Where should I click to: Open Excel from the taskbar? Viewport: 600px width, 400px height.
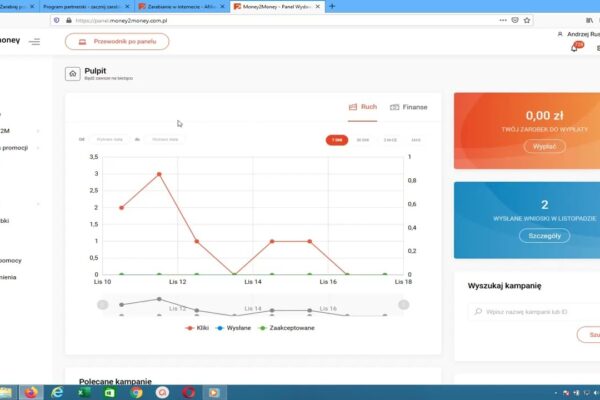click(83, 392)
